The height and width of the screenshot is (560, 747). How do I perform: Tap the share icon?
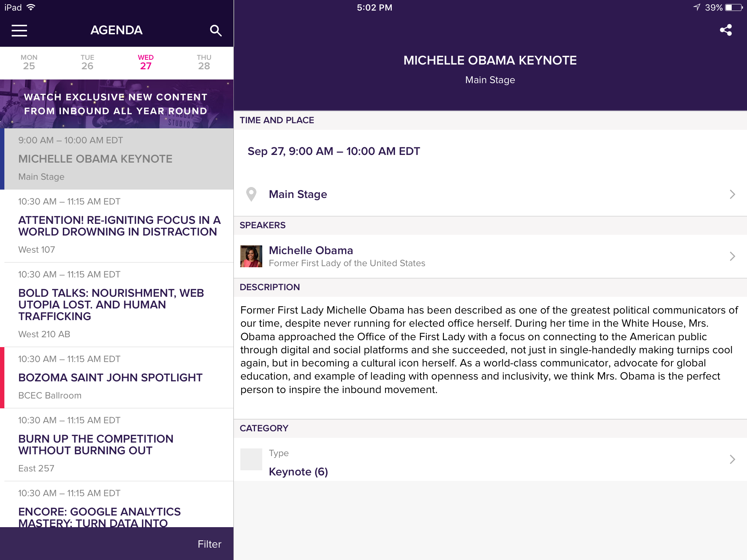(725, 30)
